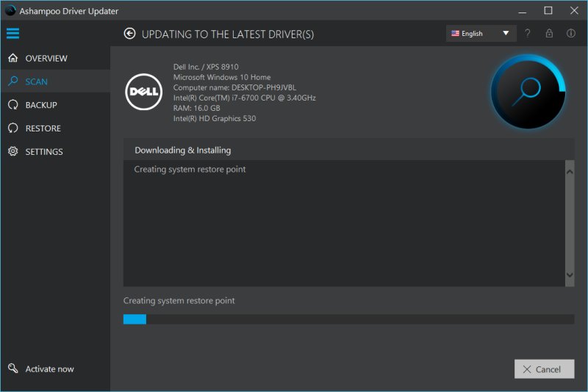
Task: Open the Backup section
Action: coord(56,105)
